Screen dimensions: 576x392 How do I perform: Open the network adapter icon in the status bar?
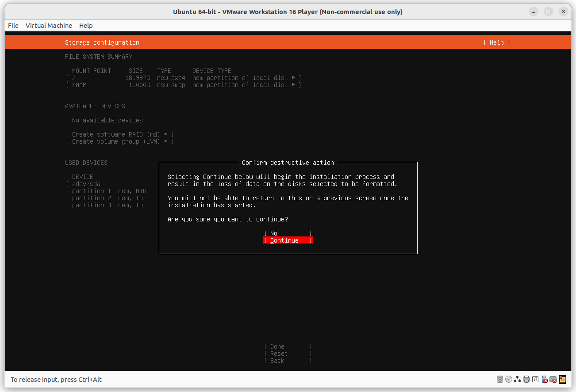tap(518, 379)
